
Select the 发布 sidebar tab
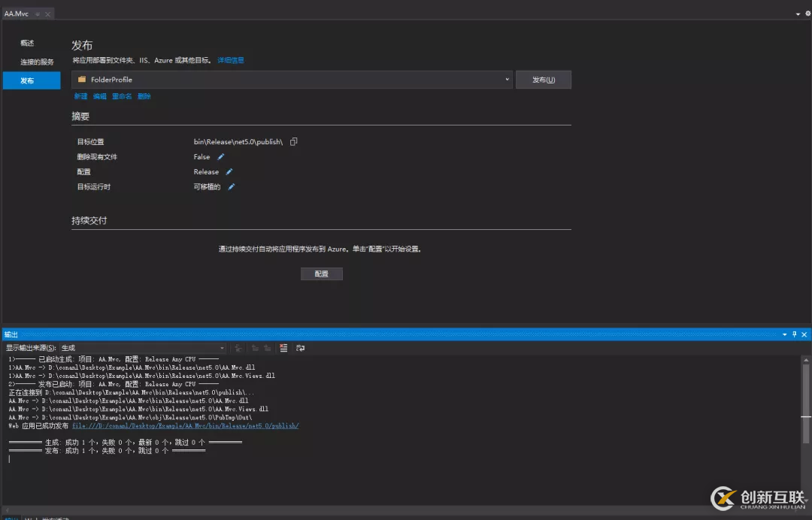coord(32,80)
